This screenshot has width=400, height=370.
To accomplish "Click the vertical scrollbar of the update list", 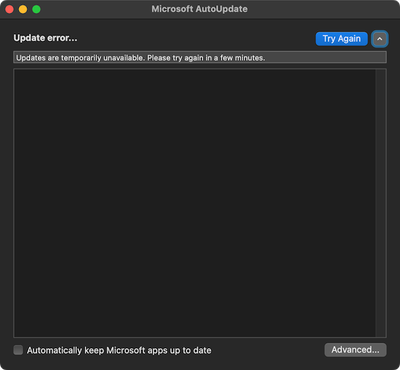I will click(x=380, y=203).
